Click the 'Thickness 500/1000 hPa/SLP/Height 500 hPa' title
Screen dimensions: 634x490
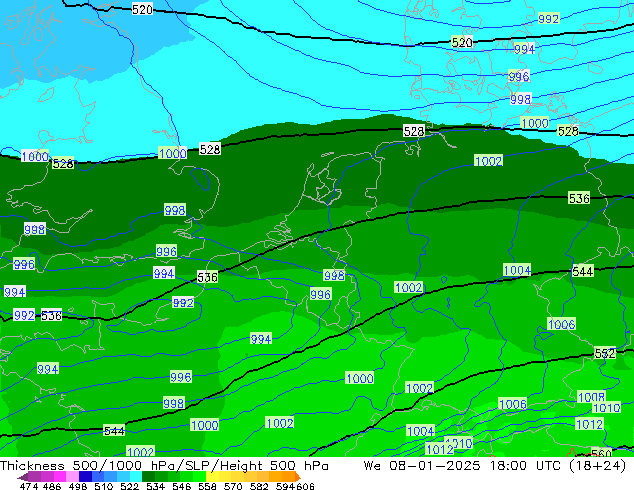pyautogui.click(x=164, y=465)
